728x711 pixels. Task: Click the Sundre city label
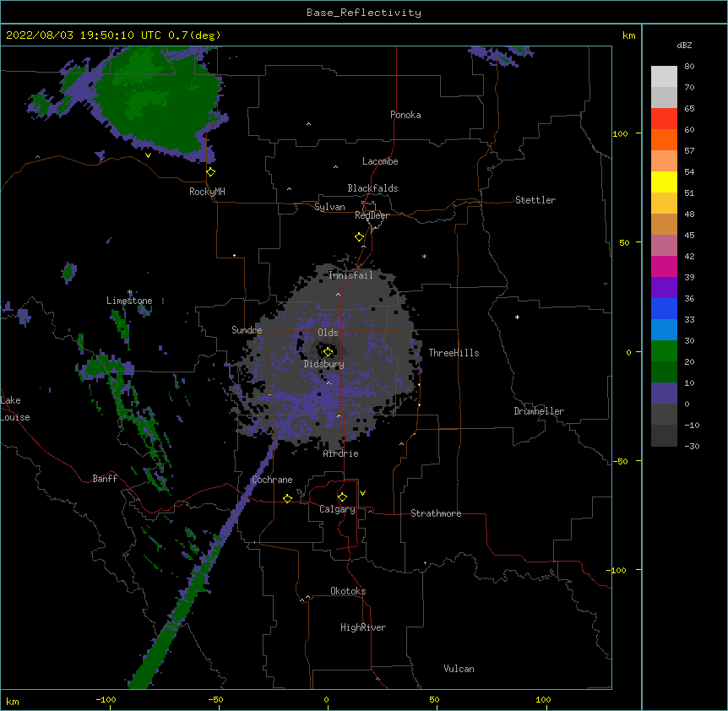(x=247, y=330)
